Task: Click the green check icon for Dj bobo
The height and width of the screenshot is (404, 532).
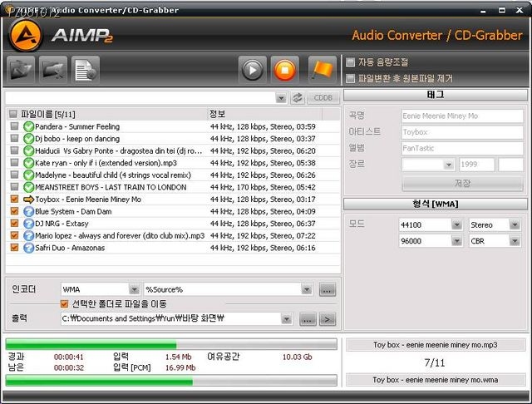Action: click(28, 139)
